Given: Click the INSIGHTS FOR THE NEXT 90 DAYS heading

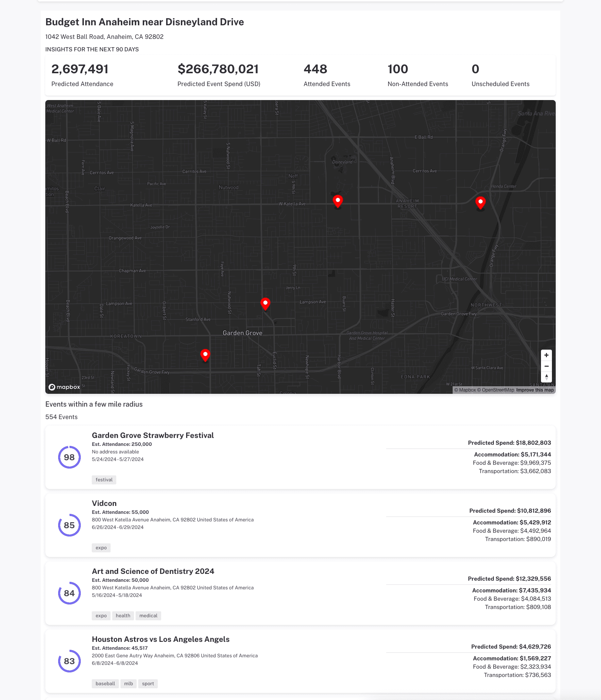Looking at the screenshot, I should tap(92, 49).
